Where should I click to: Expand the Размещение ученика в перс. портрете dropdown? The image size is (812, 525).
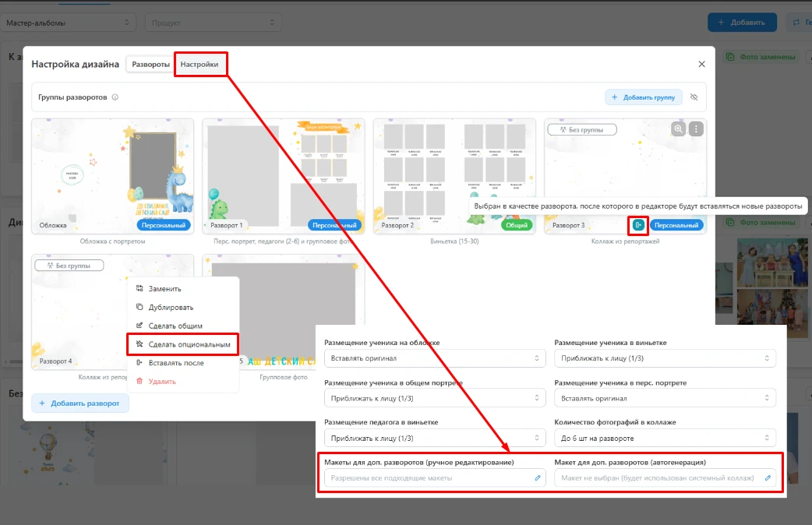coord(665,398)
